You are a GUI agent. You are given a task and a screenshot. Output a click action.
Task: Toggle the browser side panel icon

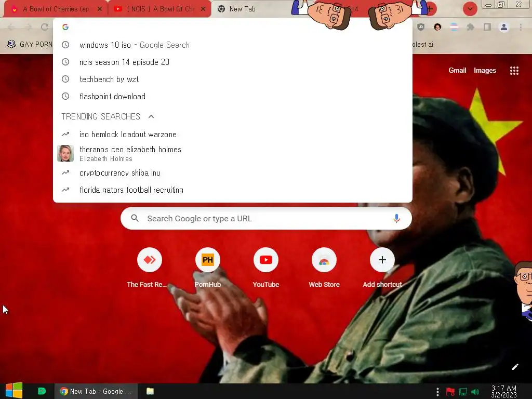pyautogui.click(x=487, y=27)
